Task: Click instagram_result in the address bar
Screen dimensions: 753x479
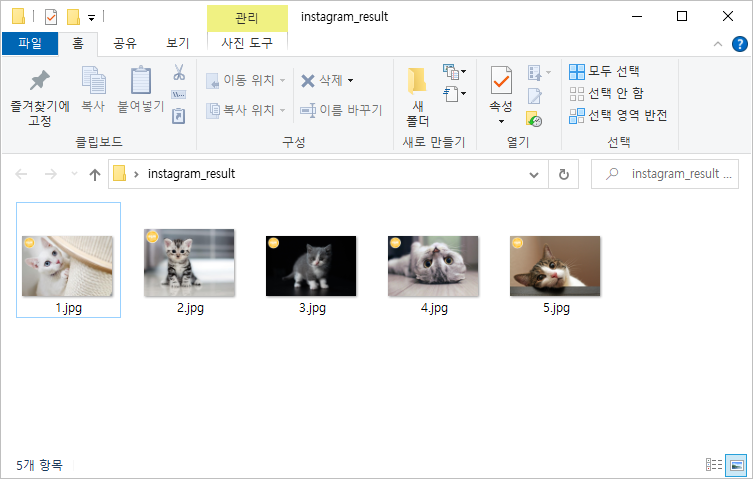Action: [191, 174]
